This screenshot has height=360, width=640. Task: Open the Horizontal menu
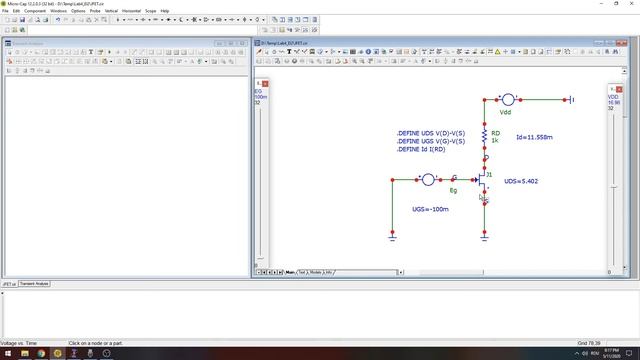point(131,11)
